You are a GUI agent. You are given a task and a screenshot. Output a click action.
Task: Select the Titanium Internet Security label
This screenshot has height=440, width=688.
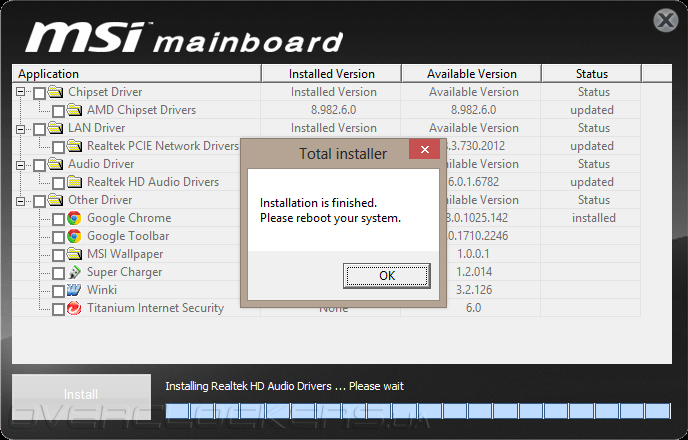pos(155,308)
